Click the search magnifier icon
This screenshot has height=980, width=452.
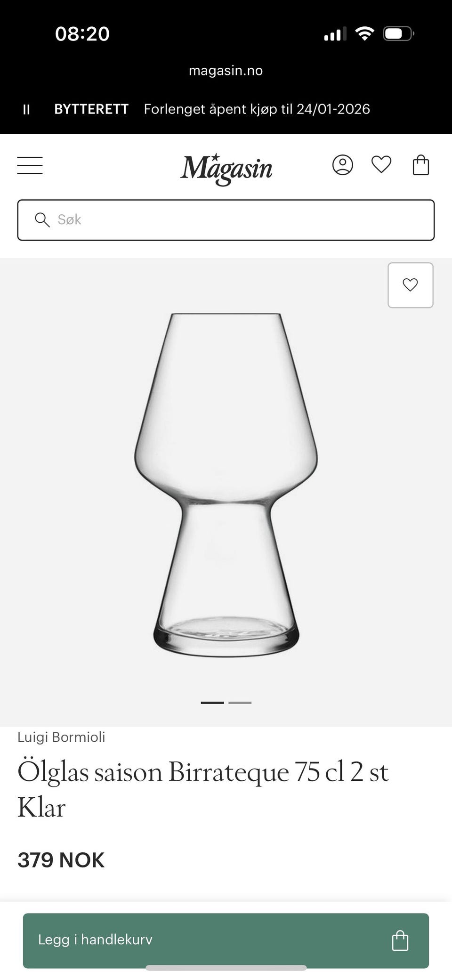pyautogui.click(x=42, y=219)
